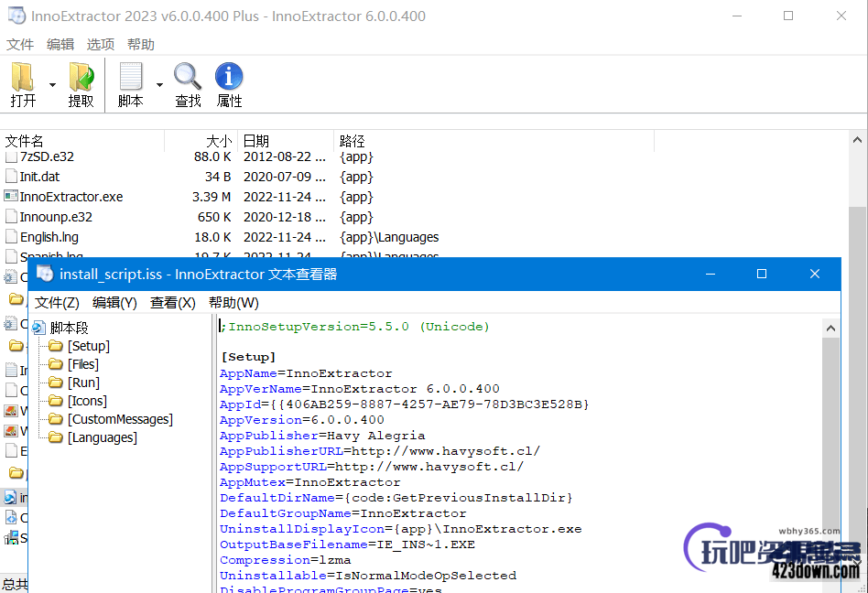Sort by 路径 column header
The width and height of the screenshot is (868, 593).
pyautogui.click(x=494, y=141)
